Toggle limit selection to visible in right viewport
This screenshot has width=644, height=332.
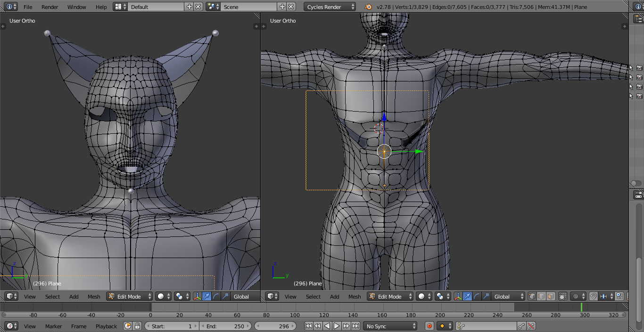click(562, 296)
